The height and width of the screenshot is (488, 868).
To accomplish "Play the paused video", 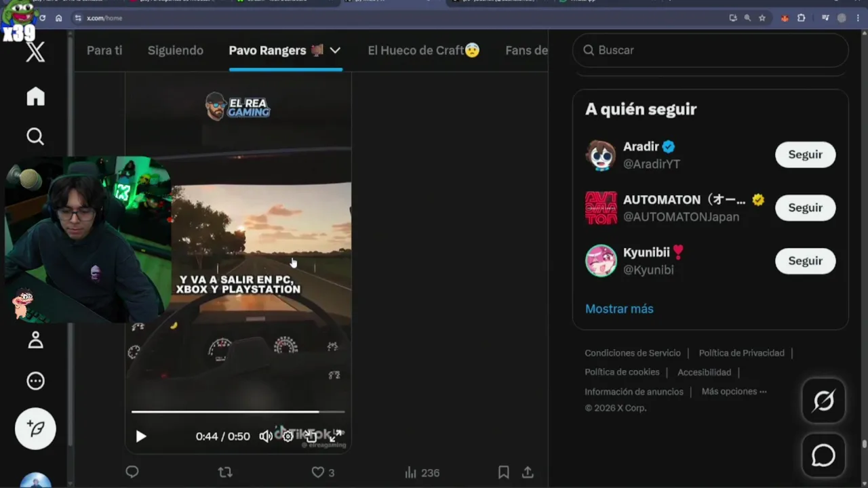I will pos(141,436).
